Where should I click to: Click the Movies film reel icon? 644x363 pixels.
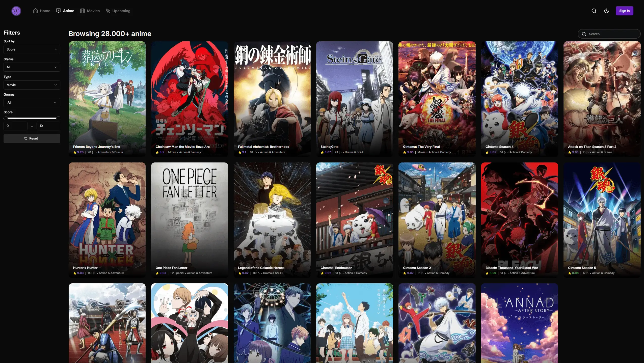coord(82,11)
